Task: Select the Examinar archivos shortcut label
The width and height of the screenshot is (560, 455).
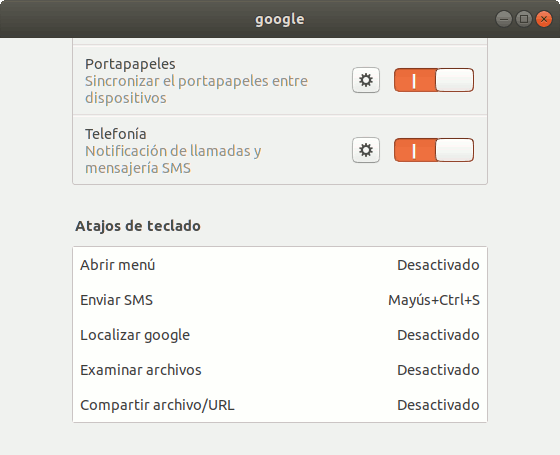Action: coord(141,370)
